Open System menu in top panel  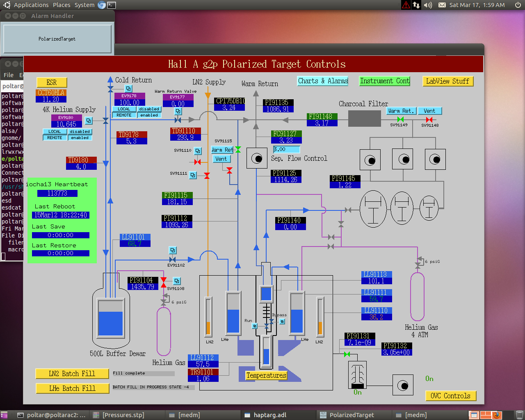point(84,5)
